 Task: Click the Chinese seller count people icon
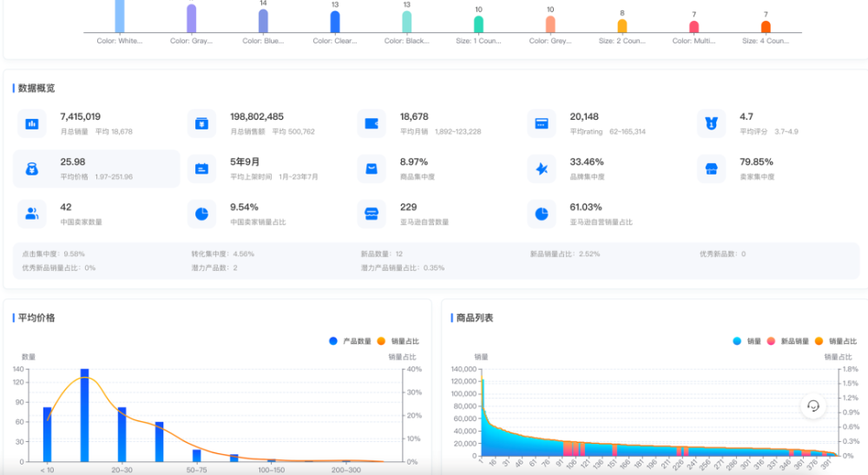[32, 214]
